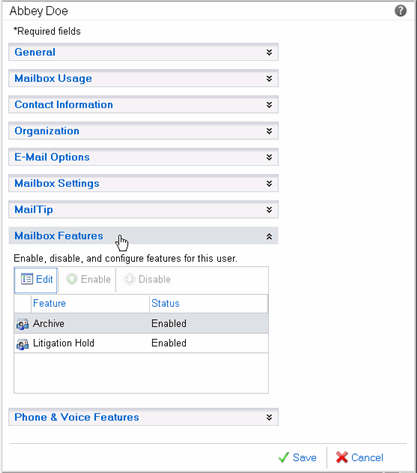Click the Edit list icon
417x473 pixels.
(x=27, y=279)
